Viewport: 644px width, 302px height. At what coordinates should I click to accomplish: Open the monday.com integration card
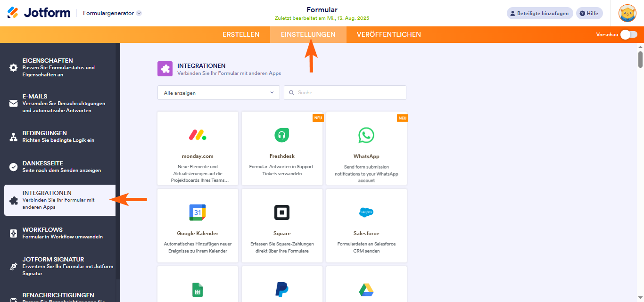(x=198, y=148)
